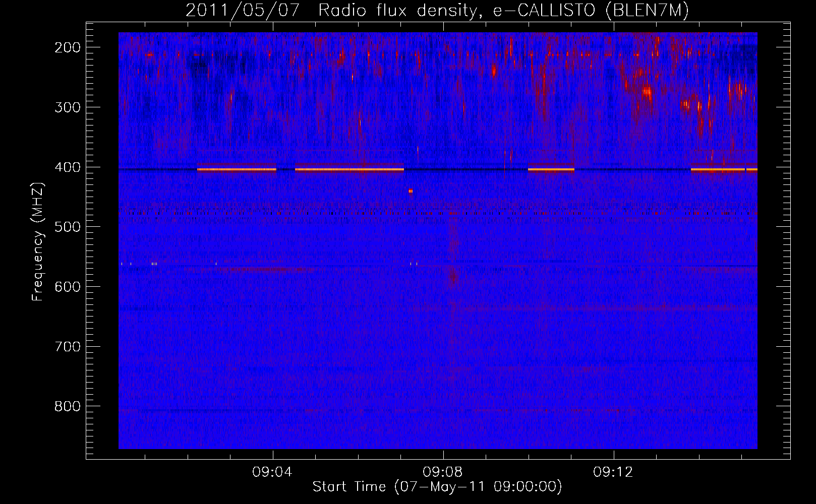Click the 600 frequency tick label

pos(68,287)
